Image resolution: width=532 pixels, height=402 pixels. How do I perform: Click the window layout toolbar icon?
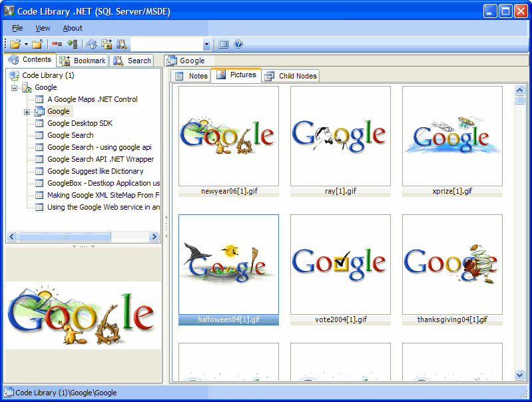tap(223, 45)
